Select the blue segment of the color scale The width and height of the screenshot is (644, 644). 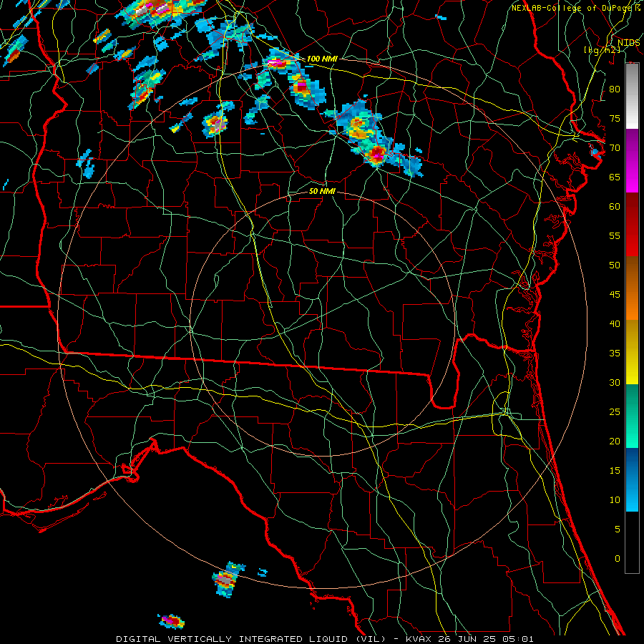pyautogui.click(x=632, y=479)
